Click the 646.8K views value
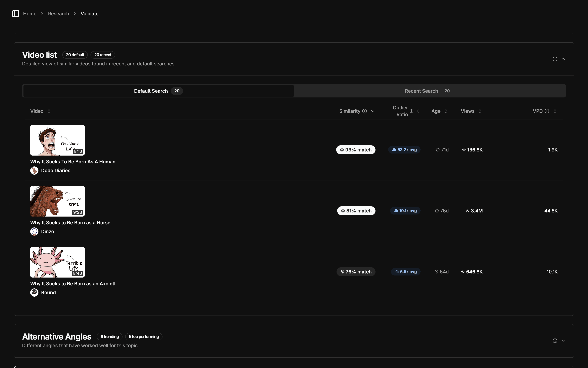Image resolution: width=588 pixels, height=368 pixels. point(472,272)
